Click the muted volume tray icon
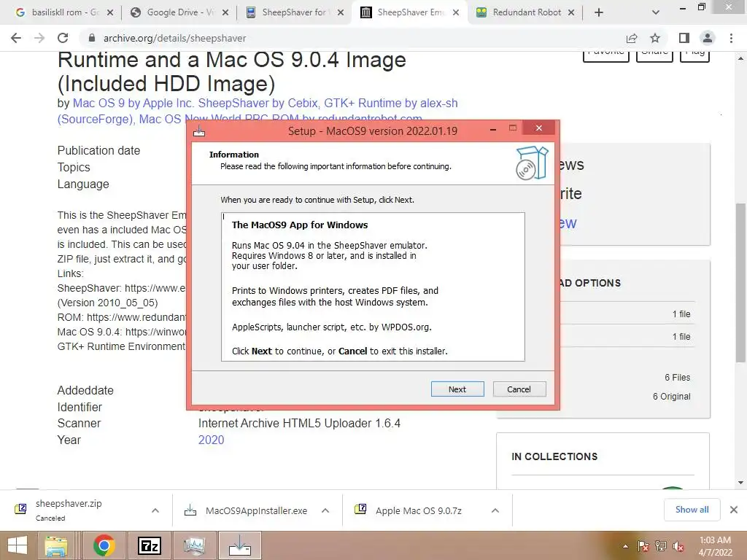Viewport: 747px width, 560px height. coord(678,546)
